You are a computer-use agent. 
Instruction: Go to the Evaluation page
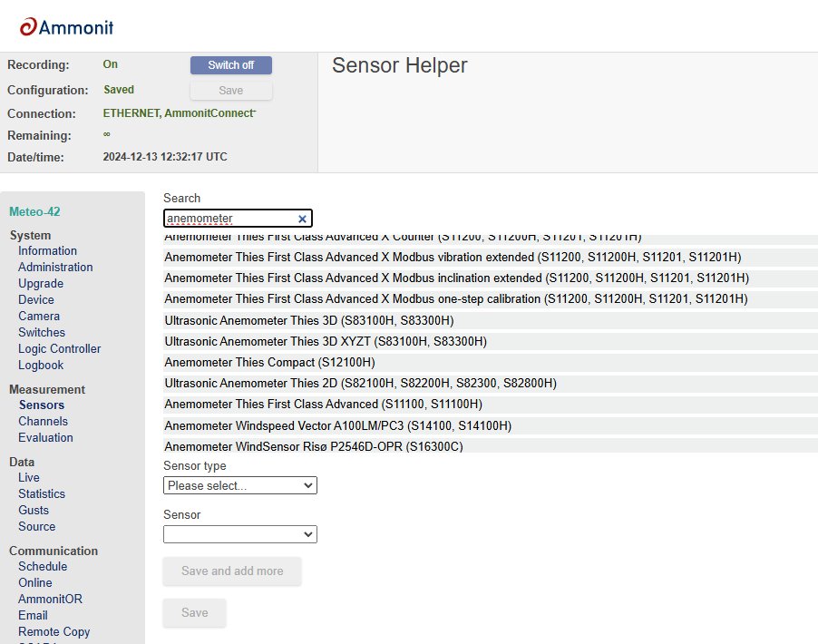point(45,437)
